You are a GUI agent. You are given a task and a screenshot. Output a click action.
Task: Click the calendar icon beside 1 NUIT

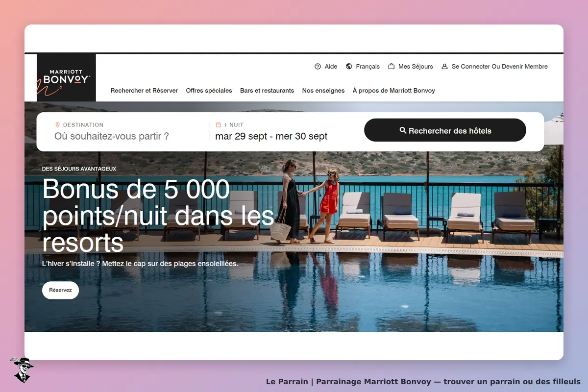[x=219, y=125]
